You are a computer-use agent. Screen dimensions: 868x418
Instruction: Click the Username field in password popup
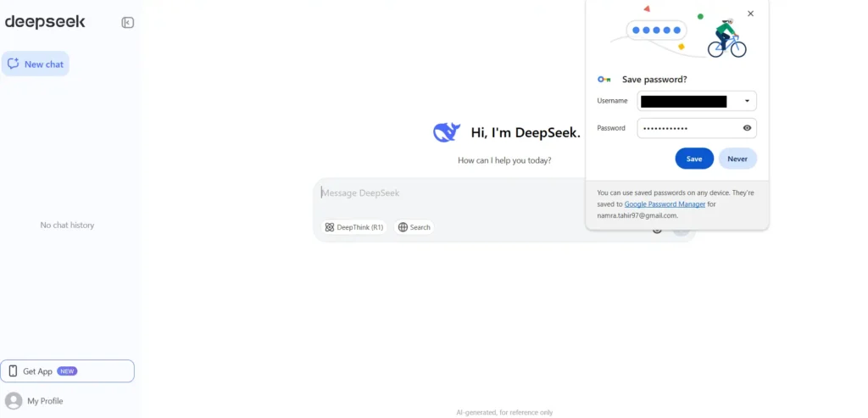[697, 101]
